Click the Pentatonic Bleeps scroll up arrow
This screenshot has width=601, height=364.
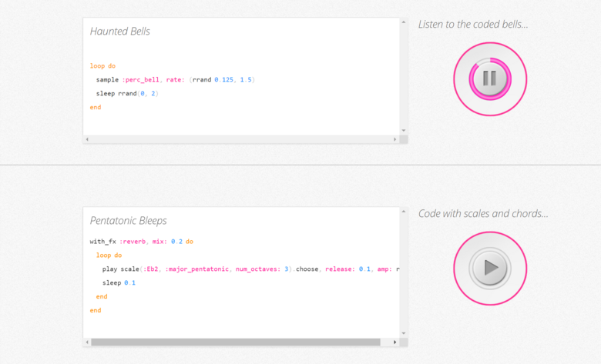pyautogui.click(x=404, y=212)
